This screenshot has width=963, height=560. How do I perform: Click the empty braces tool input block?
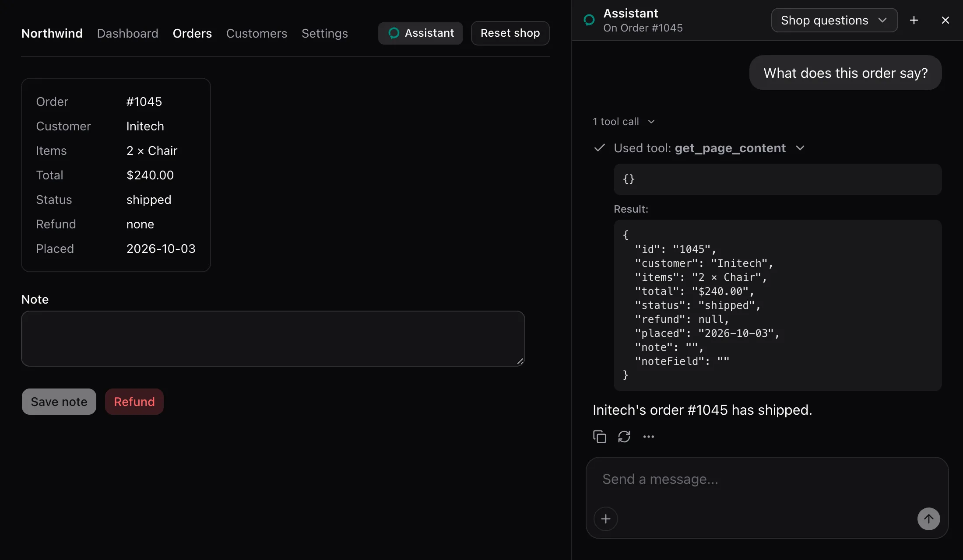[x=777, y=179]
